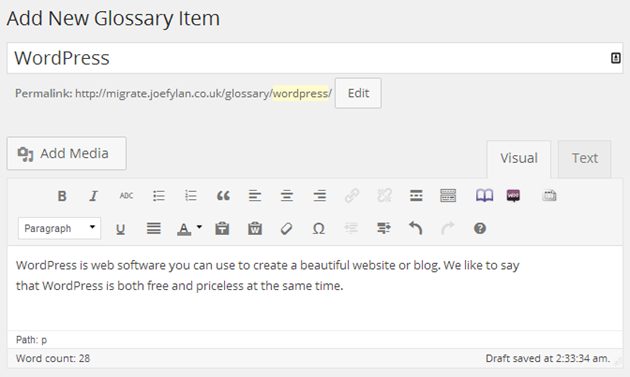Increase indent of the paragraph
Image resolution: width=630 pixels, height=377 pixels.
(384, 228)
